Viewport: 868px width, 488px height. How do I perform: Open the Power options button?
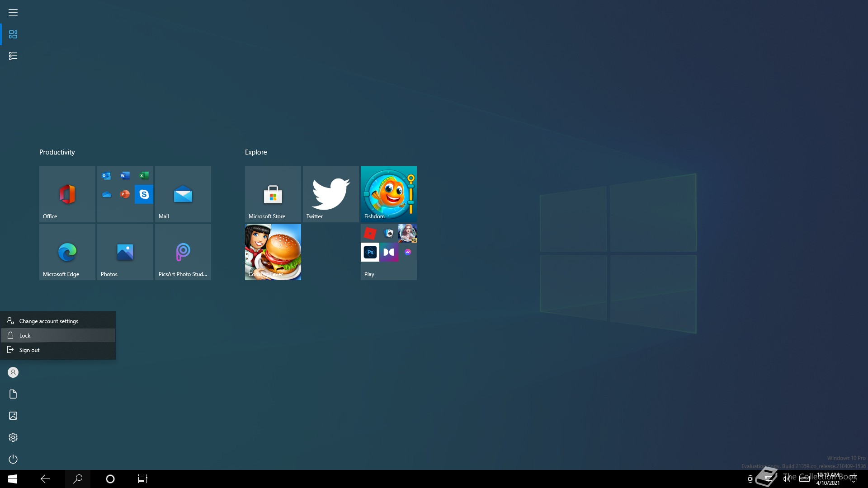(x=13, y=459)
